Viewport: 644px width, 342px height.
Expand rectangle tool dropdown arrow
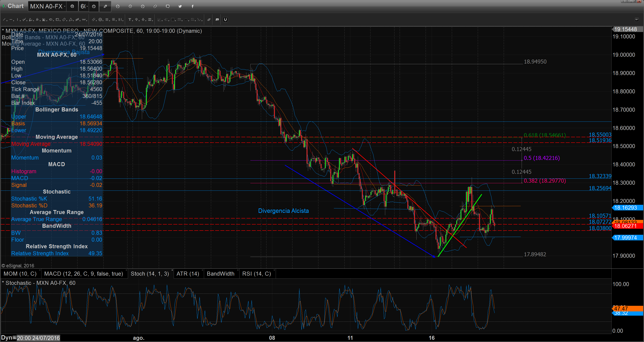(60, 20)
